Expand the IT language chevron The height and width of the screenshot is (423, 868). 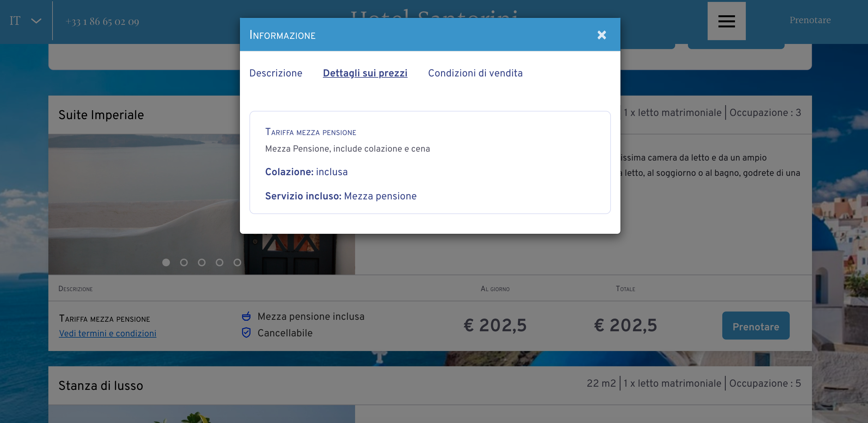click(x=36, y=21)
